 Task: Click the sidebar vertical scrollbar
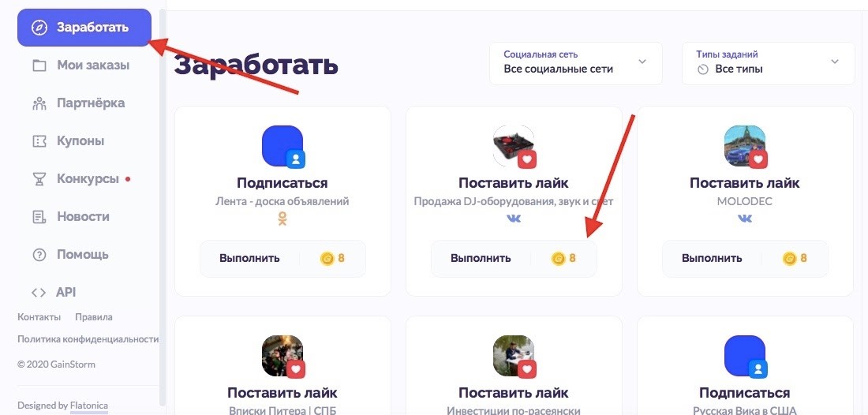(x=163, y=207)
